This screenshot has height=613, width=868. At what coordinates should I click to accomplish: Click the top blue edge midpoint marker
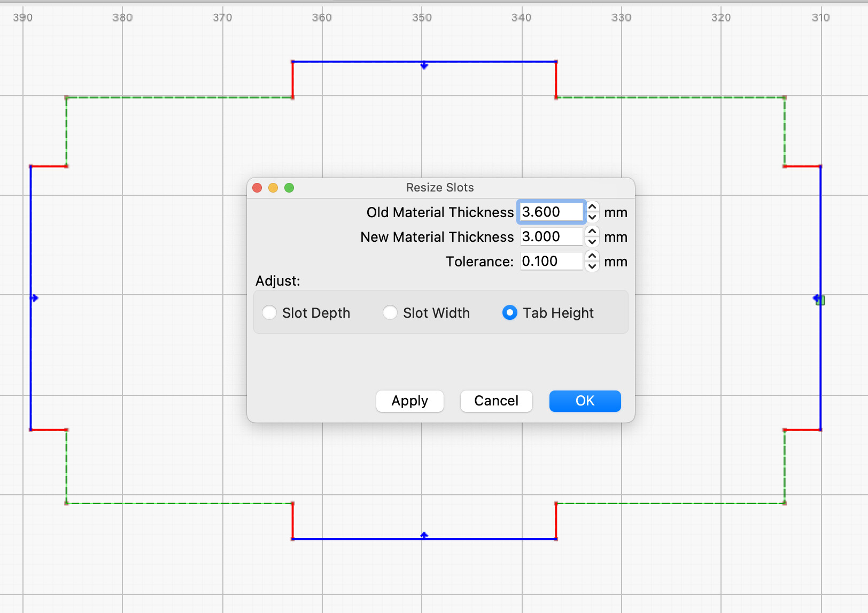tap(424, 65)
